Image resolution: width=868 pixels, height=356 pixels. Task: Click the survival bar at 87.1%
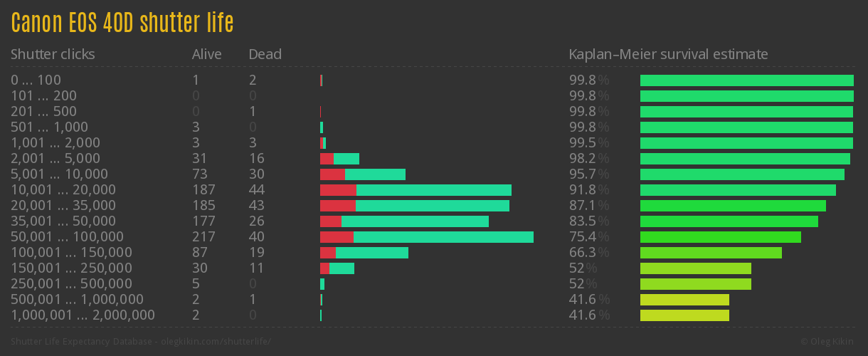coord(733,206)
